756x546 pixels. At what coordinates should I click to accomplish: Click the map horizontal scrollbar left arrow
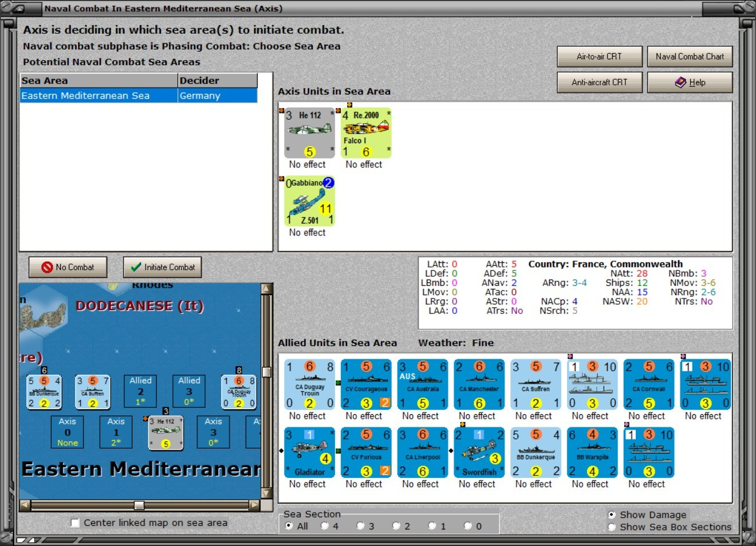25,505
